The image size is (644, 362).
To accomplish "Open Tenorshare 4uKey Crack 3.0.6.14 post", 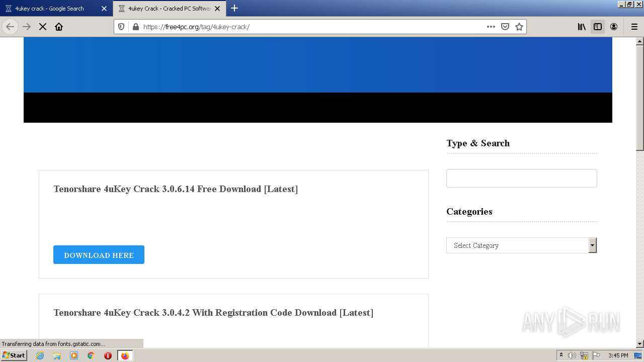I will pyautogui.click(x=176, y=189).
